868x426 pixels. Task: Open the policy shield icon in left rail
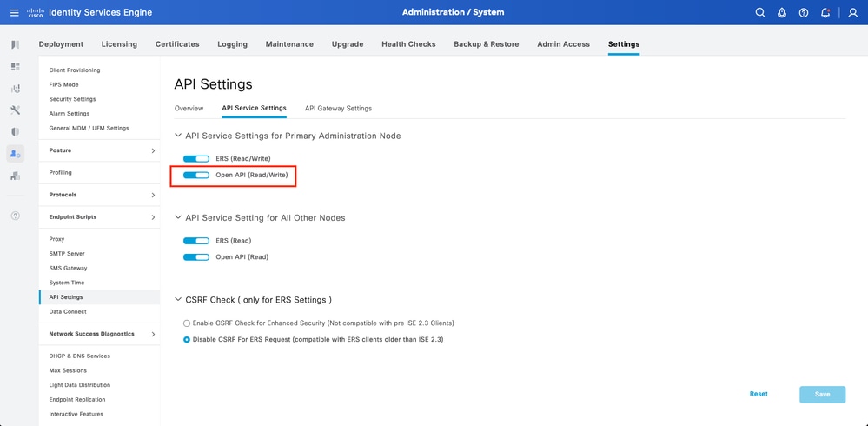(16, 131)
